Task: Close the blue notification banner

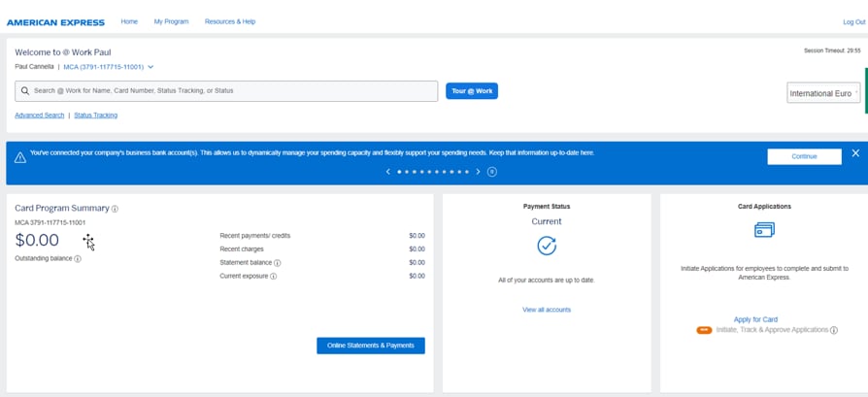Action: [855, 153]
